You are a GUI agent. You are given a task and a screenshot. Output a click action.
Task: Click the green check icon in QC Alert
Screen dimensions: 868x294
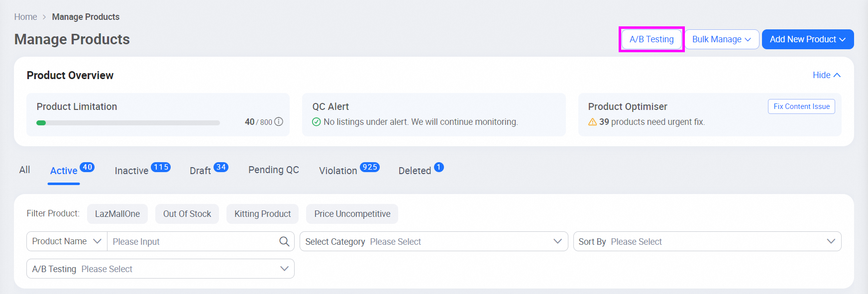pos(317,121)
